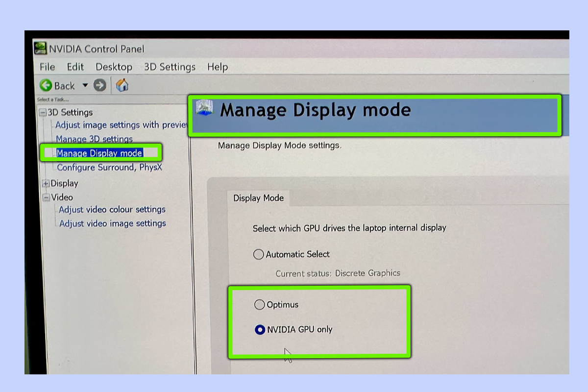Open the 3D Settings menu

point(170,67)
